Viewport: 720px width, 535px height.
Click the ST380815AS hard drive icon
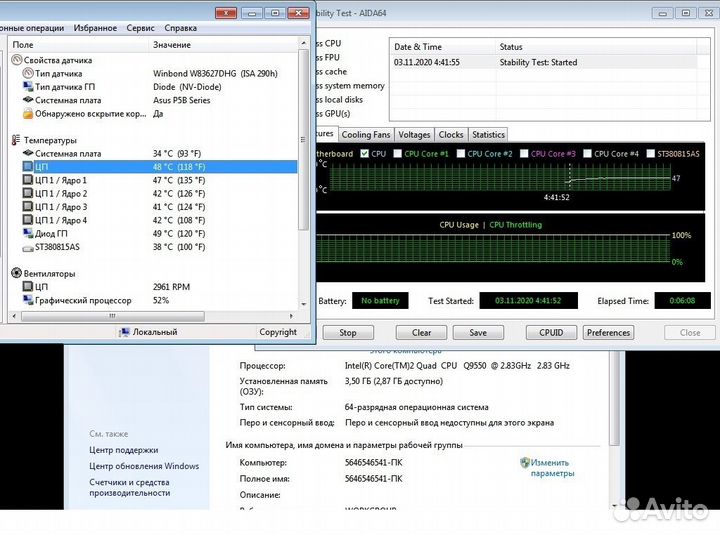27,246
